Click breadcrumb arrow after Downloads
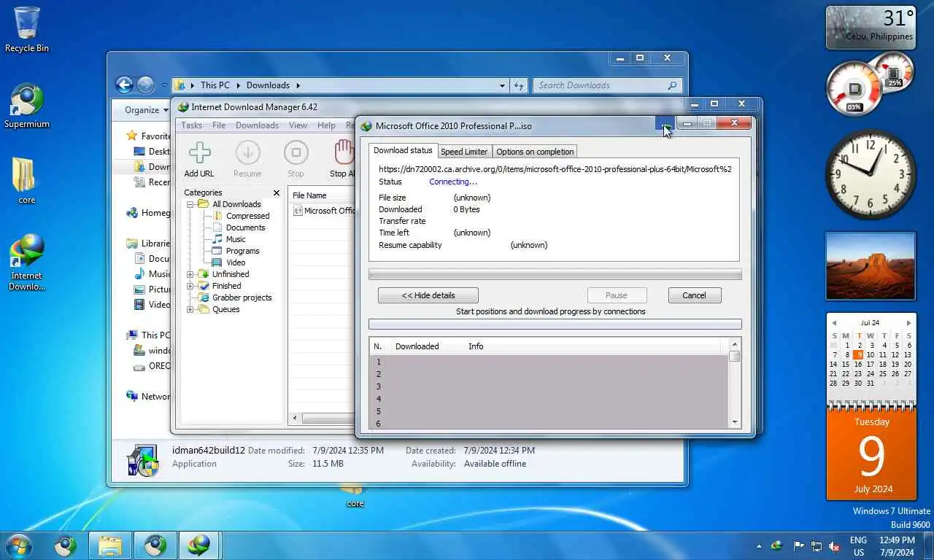 [298, 85]
